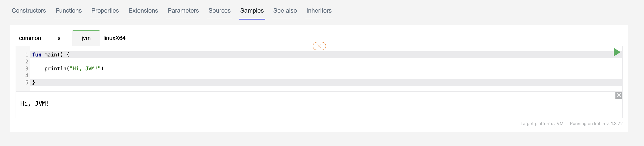Switch to the common platform tab

pyautogui.click(x=30, y=38)
